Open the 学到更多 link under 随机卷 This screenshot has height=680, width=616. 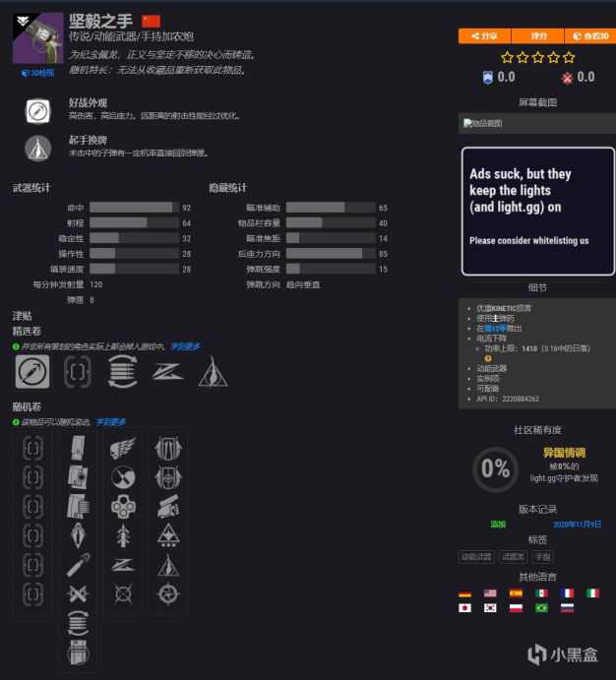(111, 421)
